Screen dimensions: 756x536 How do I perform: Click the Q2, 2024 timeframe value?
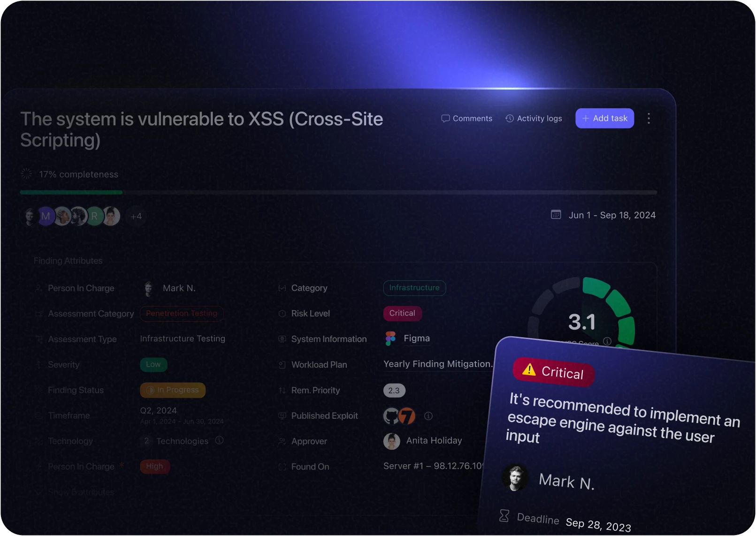(x=159, y=411)
